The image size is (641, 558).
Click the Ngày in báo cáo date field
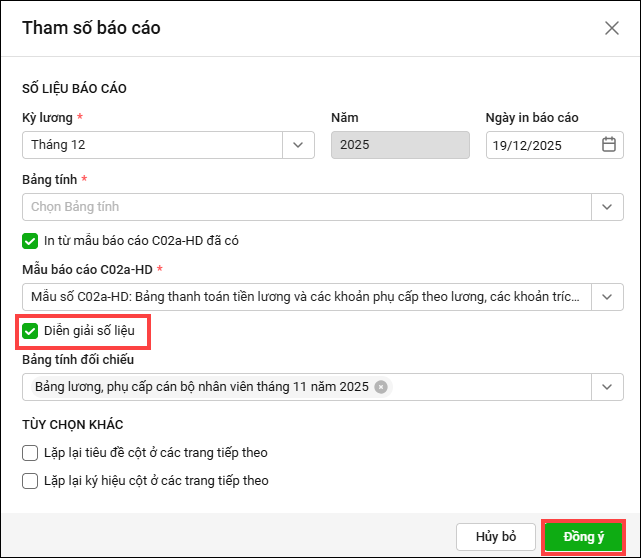point(540,145)
